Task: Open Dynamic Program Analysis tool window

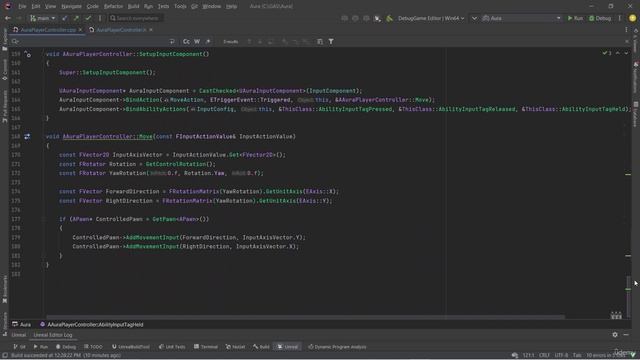Action: 337,347
